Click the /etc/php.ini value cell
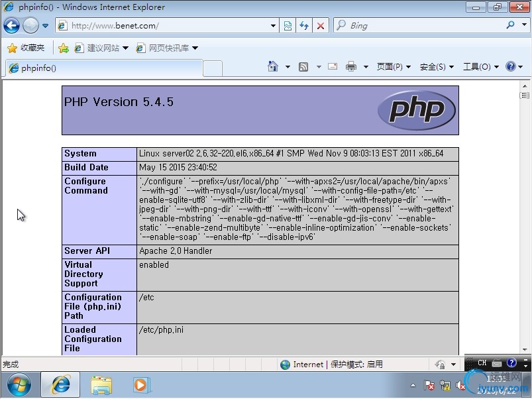The height and width of the screenshot is (399, 532). point(297,339)
